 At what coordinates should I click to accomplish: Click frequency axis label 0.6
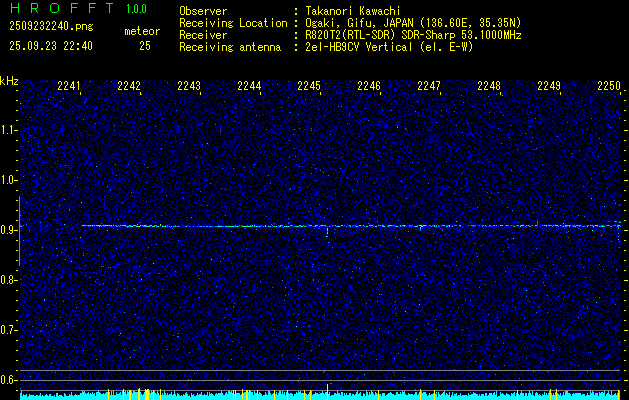(x=8, y=380)
